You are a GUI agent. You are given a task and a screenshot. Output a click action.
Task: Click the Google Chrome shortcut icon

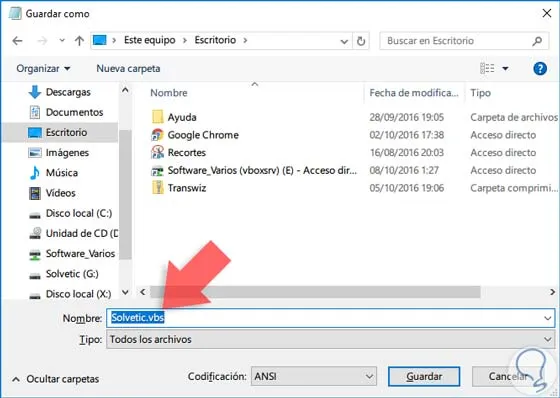coord(158,135)
